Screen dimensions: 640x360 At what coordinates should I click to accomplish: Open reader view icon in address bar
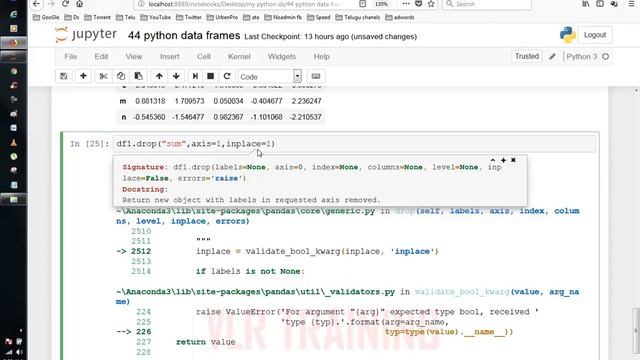pyautogui.click(x=362, y=4)
